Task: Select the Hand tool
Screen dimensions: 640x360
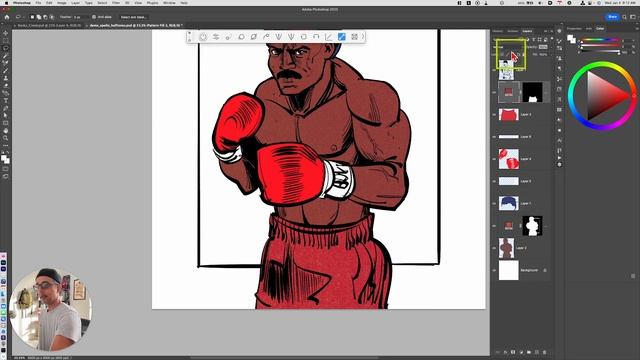Action: click(5, 131)
